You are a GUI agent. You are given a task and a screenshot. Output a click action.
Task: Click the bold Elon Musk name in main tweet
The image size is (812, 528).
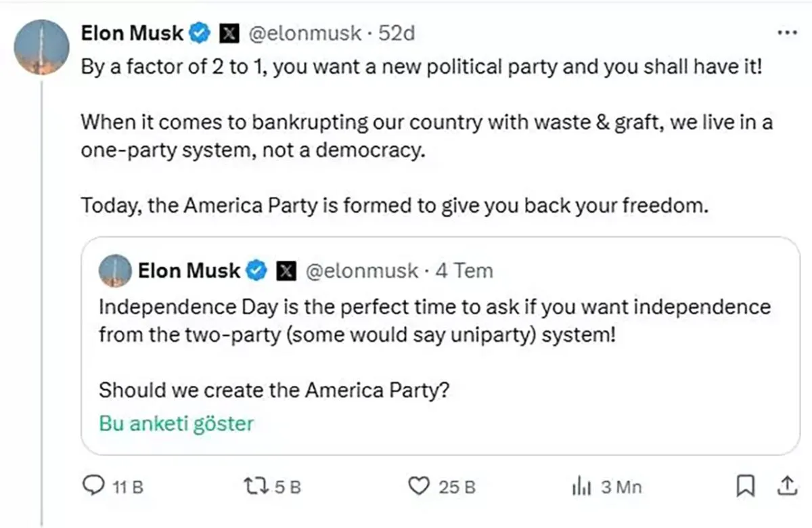click(132, 32)
